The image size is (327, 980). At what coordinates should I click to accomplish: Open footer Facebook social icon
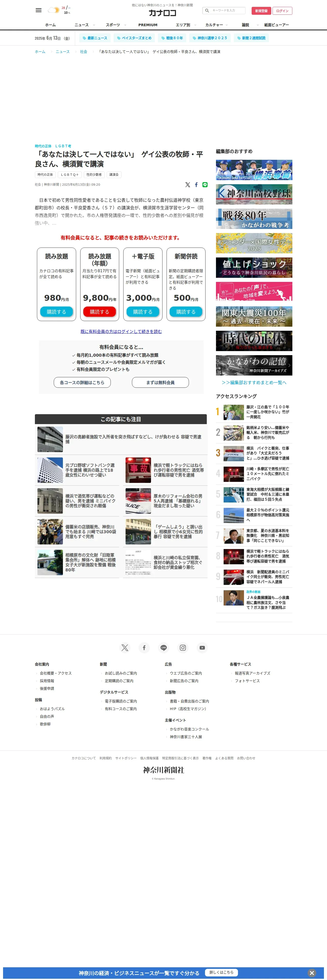click(x=144, y=647)
